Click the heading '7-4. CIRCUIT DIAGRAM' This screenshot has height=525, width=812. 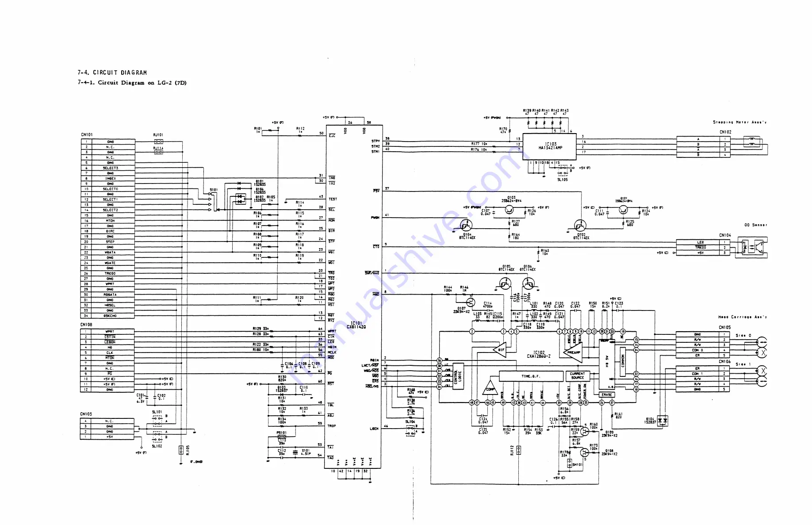112,73
